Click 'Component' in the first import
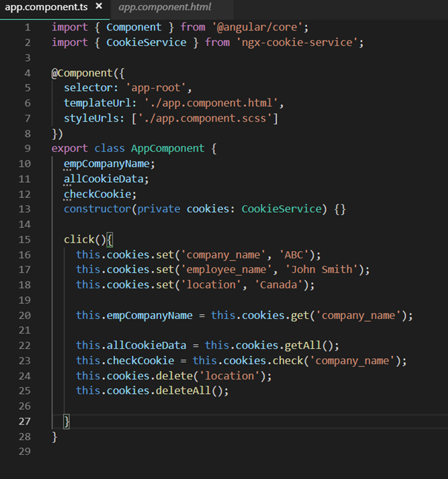The image size is (448, 479). pyautogui.click(x=134, y=27)
